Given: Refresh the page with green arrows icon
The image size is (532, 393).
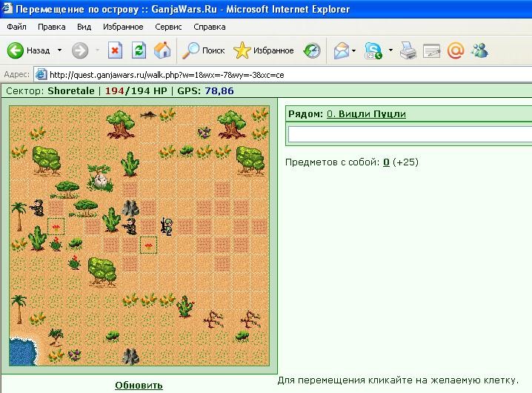Looking at the screenshot, I should [139, 50].
